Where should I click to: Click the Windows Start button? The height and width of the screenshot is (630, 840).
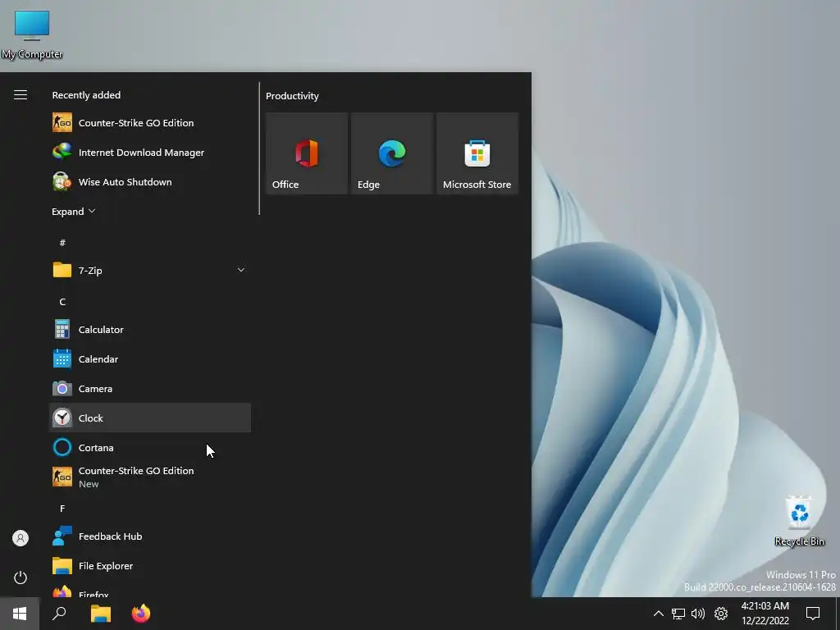point(20,614)
